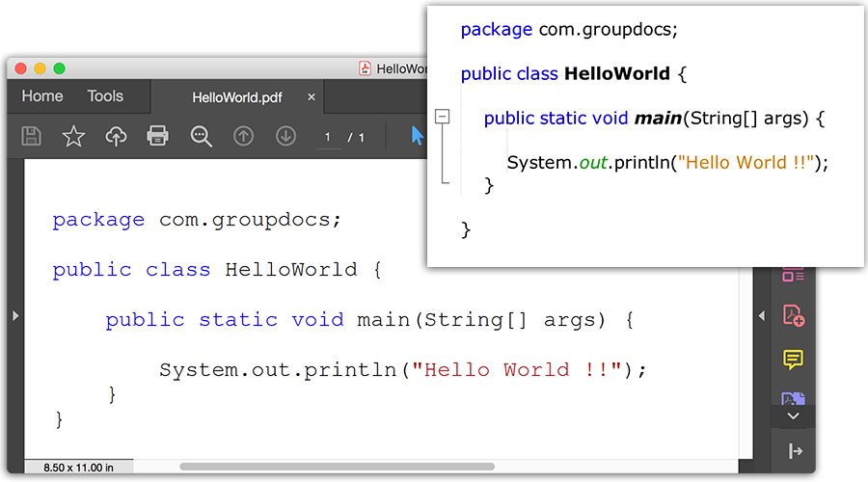
Task: Print the document with the printer icon
Action: 158,136
